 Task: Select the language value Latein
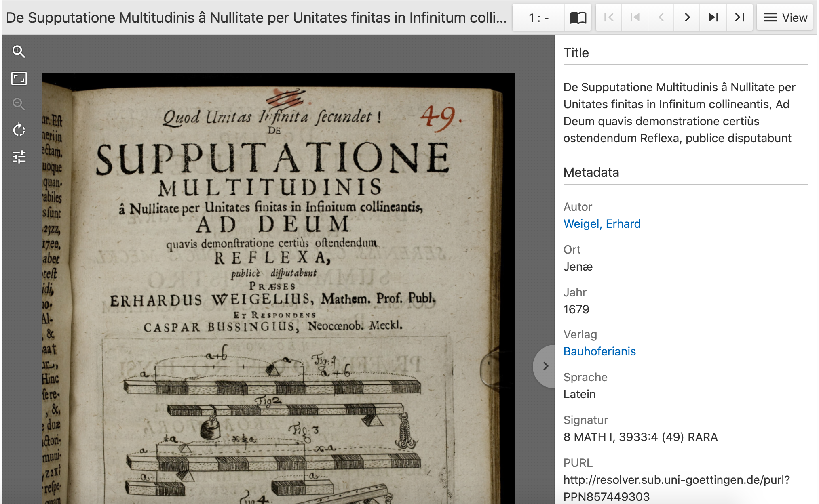579,394
